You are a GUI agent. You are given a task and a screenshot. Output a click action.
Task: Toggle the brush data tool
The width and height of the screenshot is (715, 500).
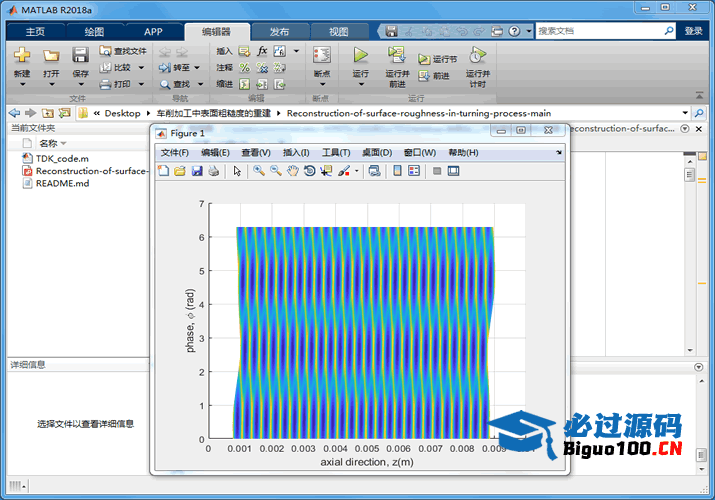[344, 171]
